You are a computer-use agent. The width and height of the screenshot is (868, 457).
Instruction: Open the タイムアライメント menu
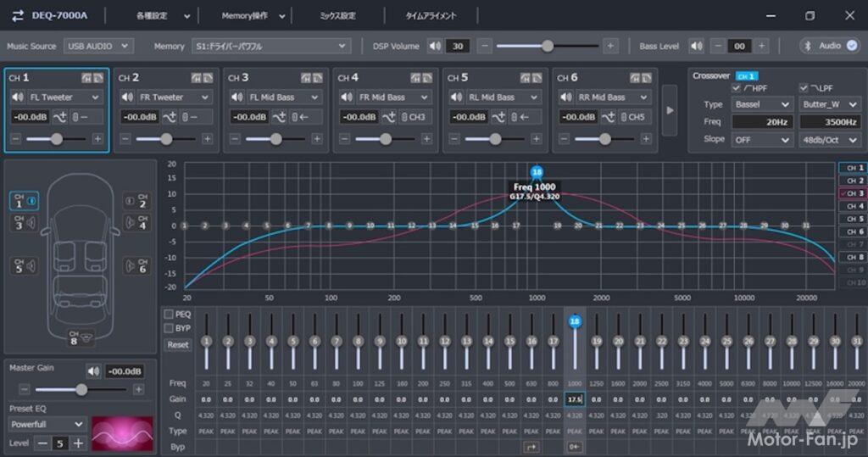(431, 15)
